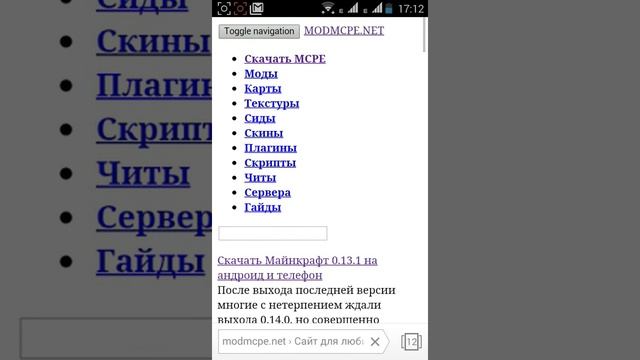Tap the second red screenshot notification icon

(240, 9)
